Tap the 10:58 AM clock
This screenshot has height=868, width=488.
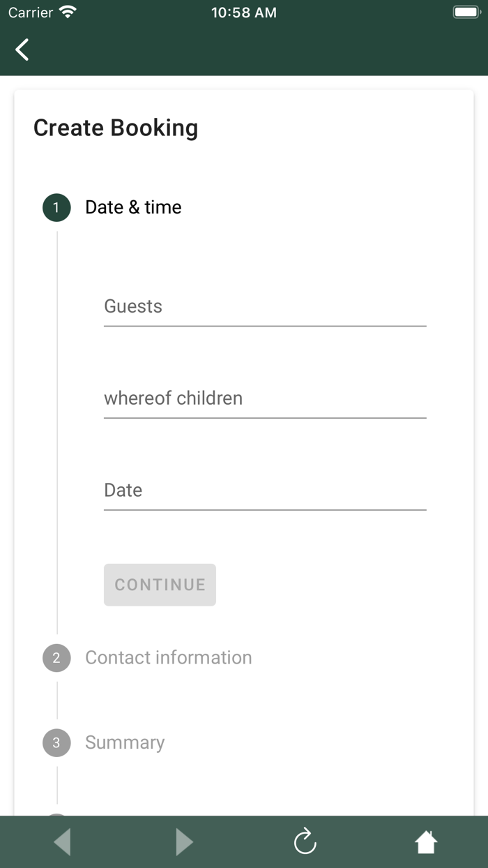(x=244, y=13)
